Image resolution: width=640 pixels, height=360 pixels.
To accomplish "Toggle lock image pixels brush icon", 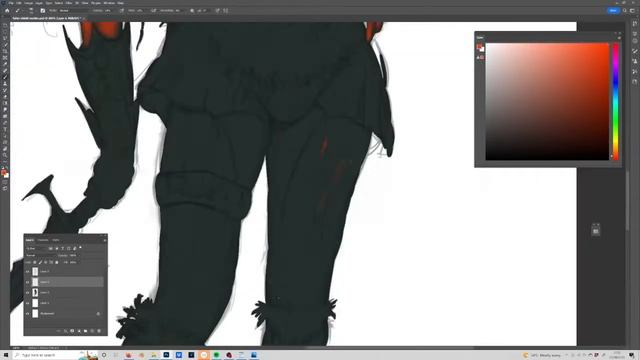I will pos(40,262).
